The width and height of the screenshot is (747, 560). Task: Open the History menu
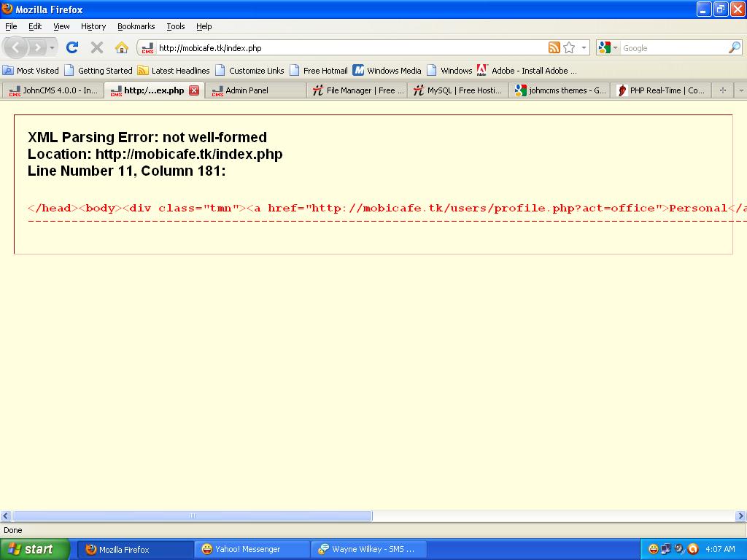93,26
